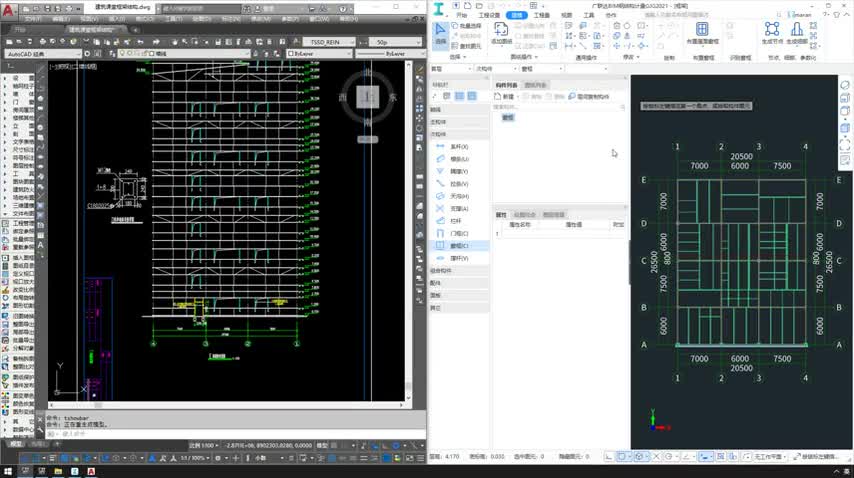The width and height of the screenshot is (854, 478).
Task: Switch to the 属性 properties tab
Action: point(501,214)
